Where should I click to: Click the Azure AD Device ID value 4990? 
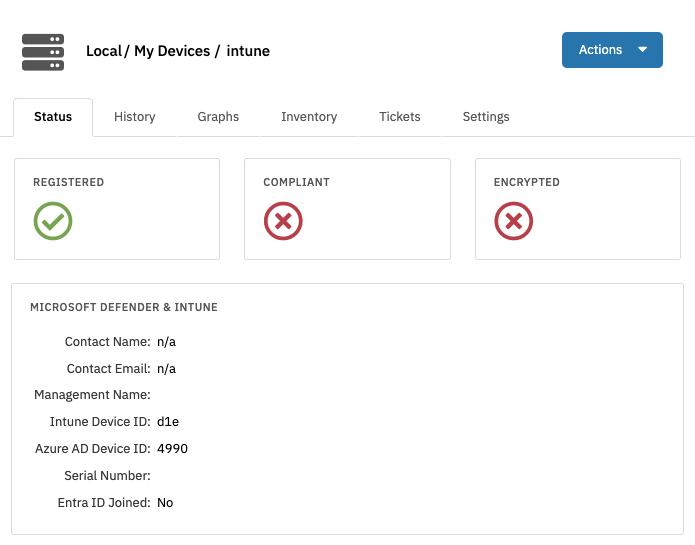click(x=172, y=449)
